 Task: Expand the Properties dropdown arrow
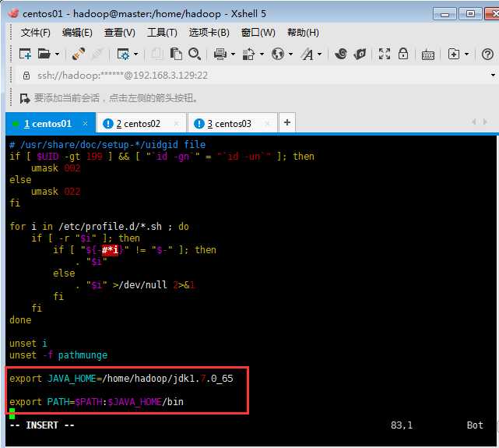coord(136,54)
